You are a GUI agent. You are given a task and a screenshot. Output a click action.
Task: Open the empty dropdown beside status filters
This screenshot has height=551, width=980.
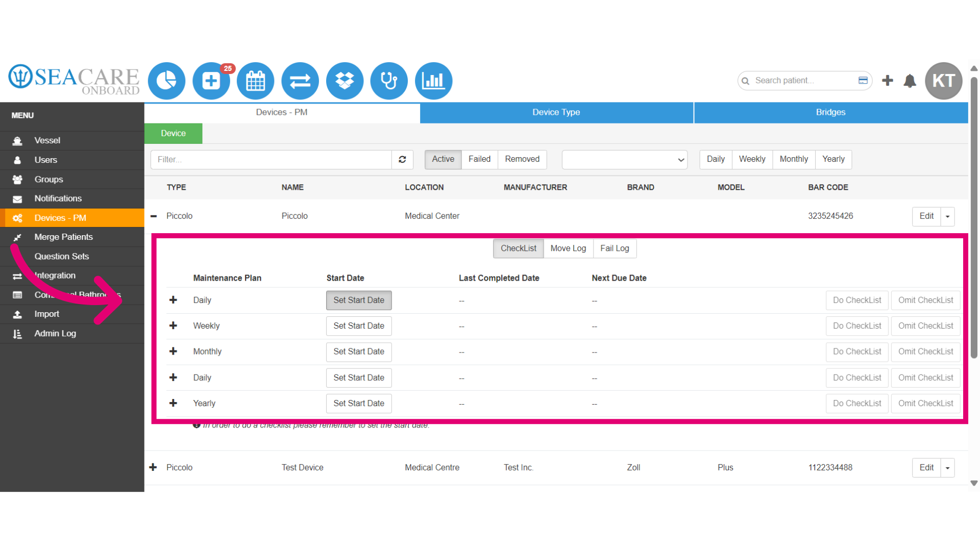coord(624,160)
